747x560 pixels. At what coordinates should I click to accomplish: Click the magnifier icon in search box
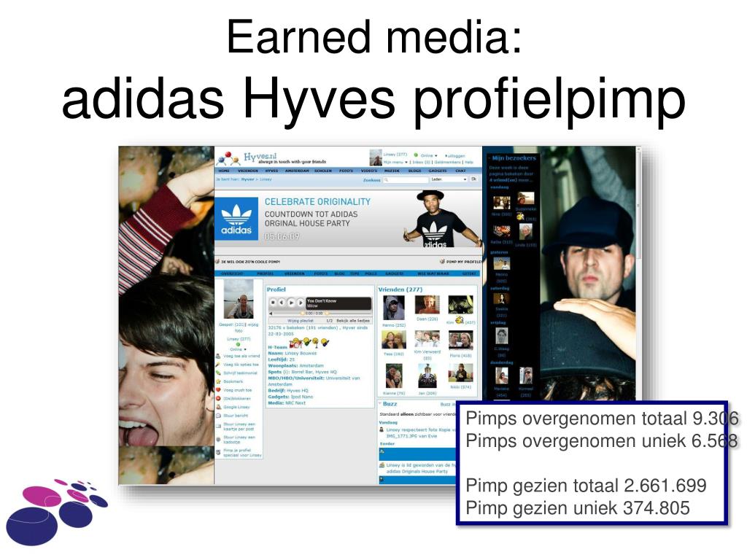click(387, 180)
